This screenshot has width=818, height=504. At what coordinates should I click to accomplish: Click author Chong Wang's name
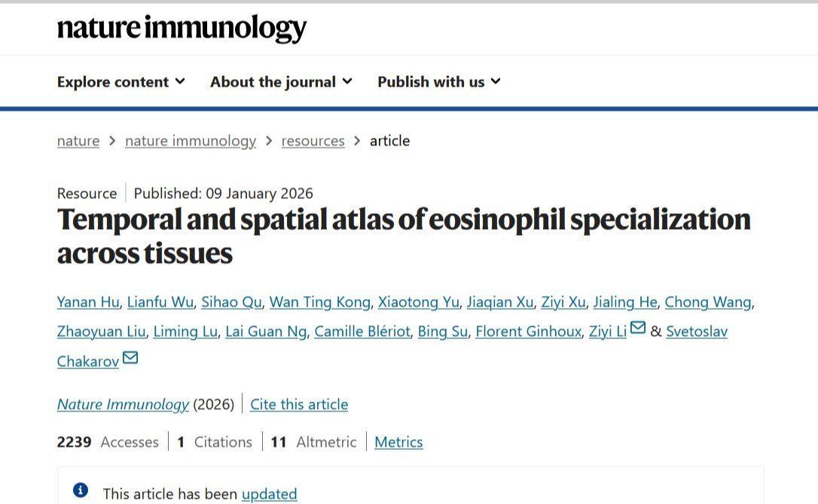coord(707,302)
